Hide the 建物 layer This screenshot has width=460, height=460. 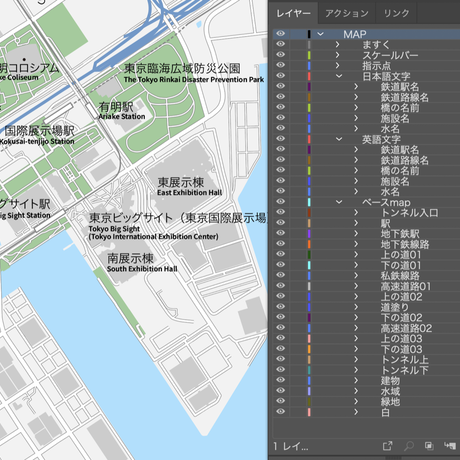pos(281,380)
